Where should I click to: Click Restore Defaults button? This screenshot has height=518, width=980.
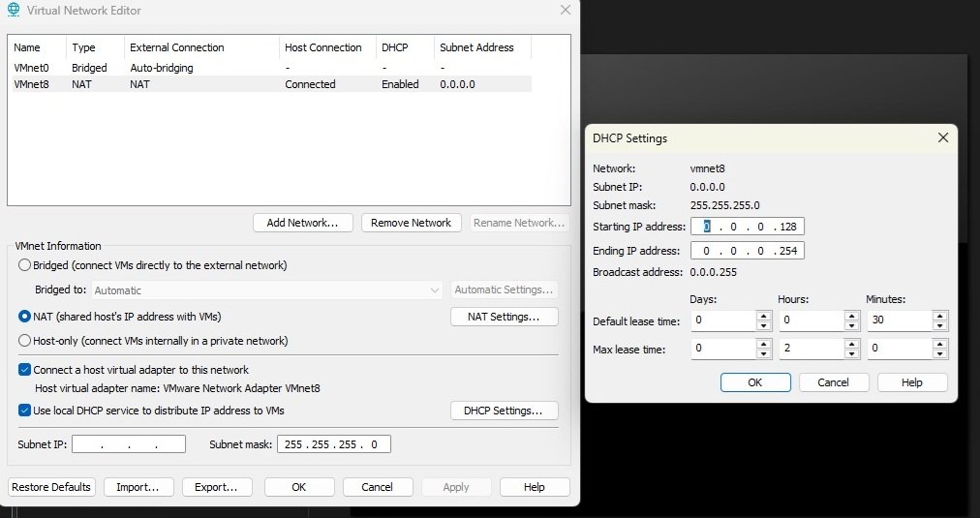(52, 487)
